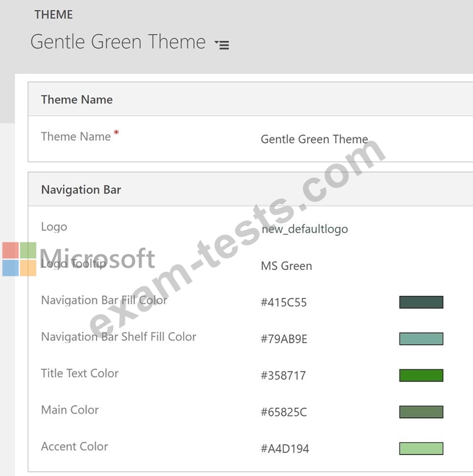Click the Gentle Green Theme page title
The width and height of the screenshot is (473, 476).
[x=118, y=42]
